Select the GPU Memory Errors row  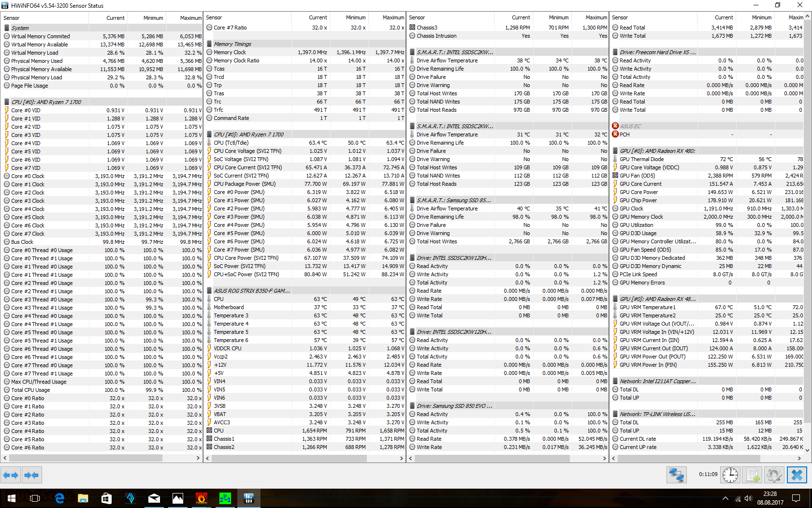[707, 283]
